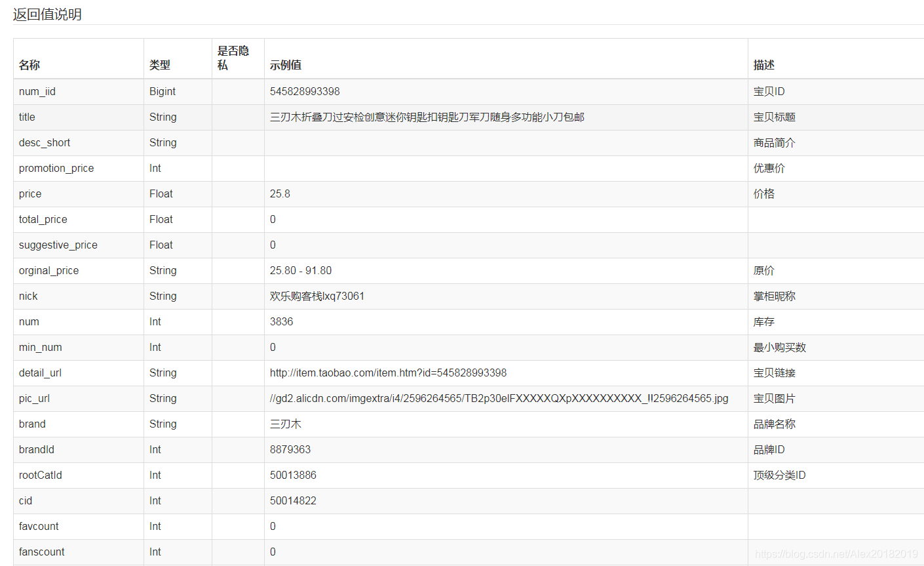Click the 'pic_url' name cell

click(34, 398)
